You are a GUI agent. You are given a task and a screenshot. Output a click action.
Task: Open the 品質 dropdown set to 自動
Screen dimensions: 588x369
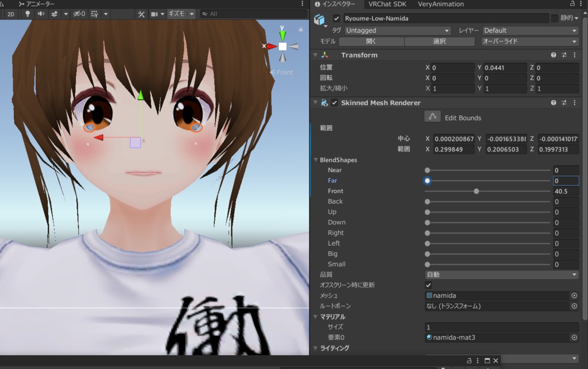tap(501, 274)
